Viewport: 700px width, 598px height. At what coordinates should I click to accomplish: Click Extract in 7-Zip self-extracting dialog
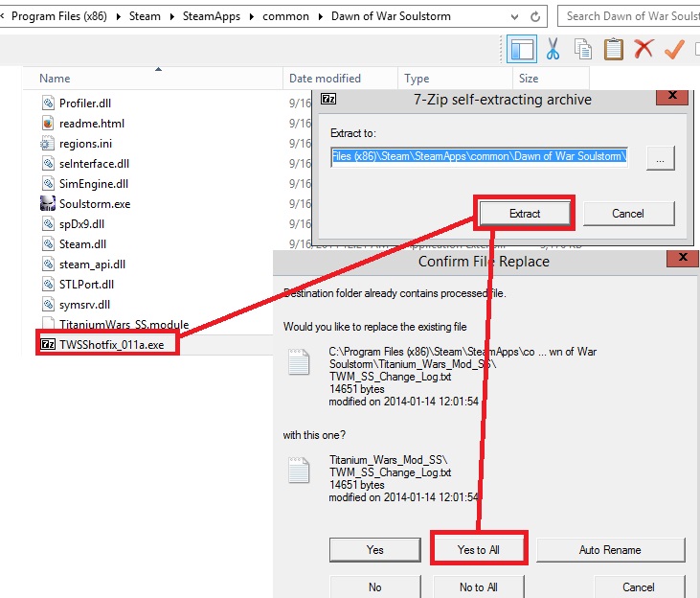525,214
